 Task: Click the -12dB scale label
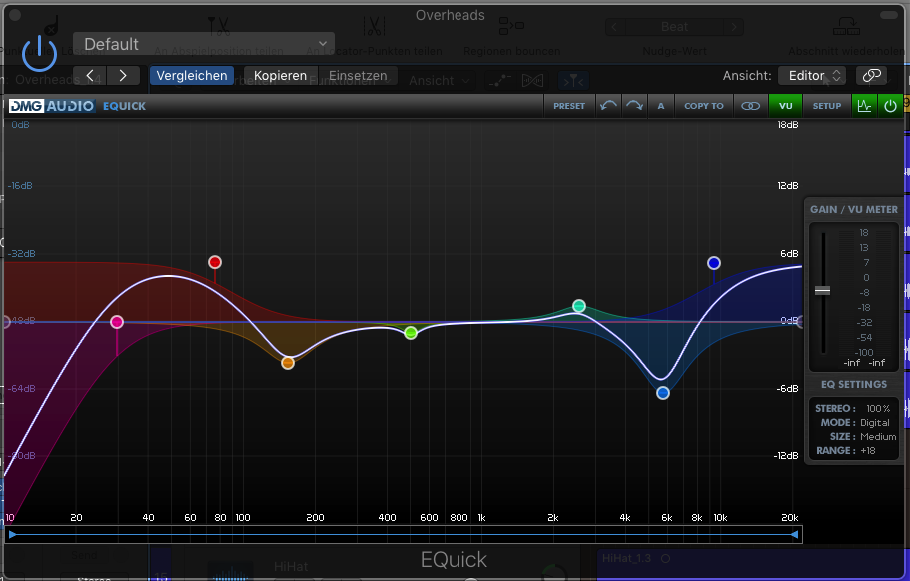coord(786,456)
